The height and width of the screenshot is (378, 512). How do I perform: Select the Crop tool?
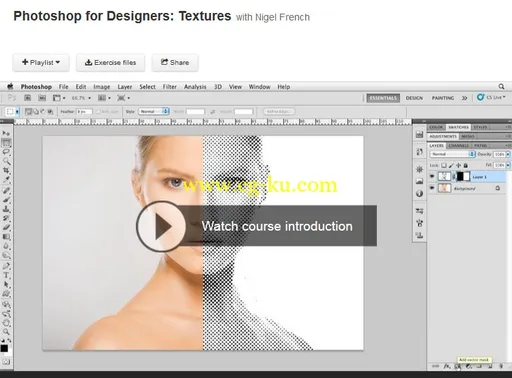(x=6, y=171)
